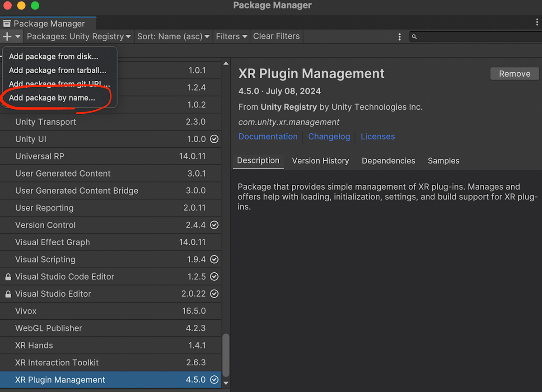Select the XR Hands package
This screenshot has height=392, width=542.
(111, 345)
